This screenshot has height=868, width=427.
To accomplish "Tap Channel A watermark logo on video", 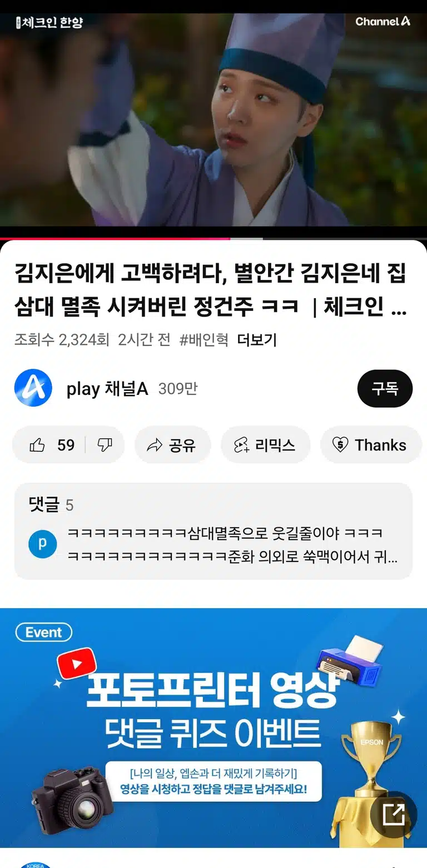I will click(383, 22).
